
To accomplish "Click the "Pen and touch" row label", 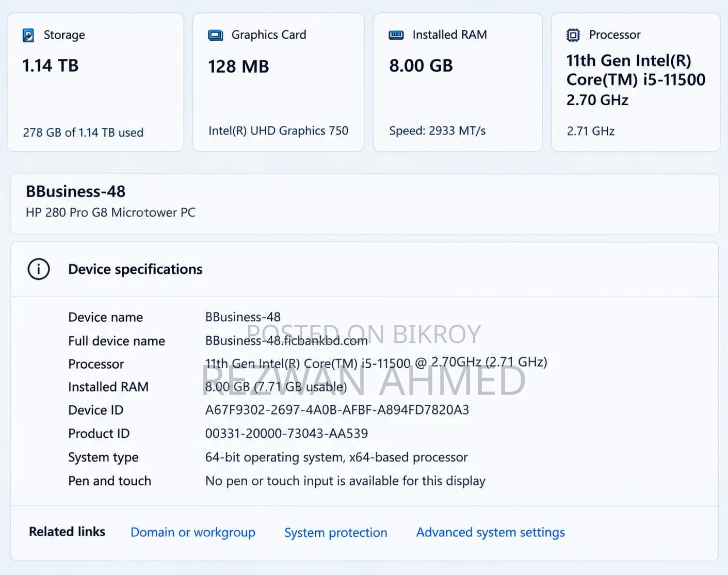I will click(x=110, y=481).
